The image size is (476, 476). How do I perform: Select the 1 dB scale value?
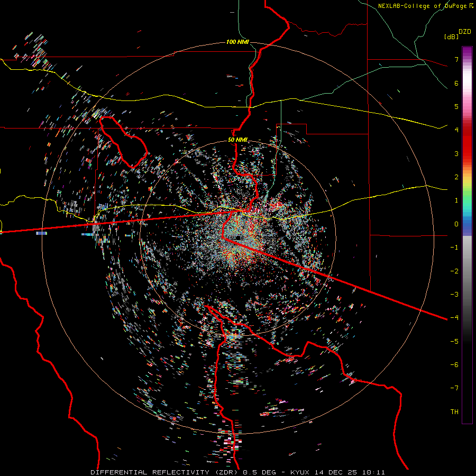pyautogui.click(x=456, y=200)
